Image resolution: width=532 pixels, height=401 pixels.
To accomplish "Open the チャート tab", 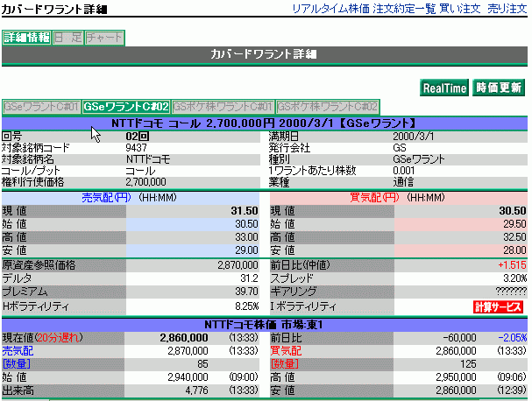I will (x=104, y=38).
